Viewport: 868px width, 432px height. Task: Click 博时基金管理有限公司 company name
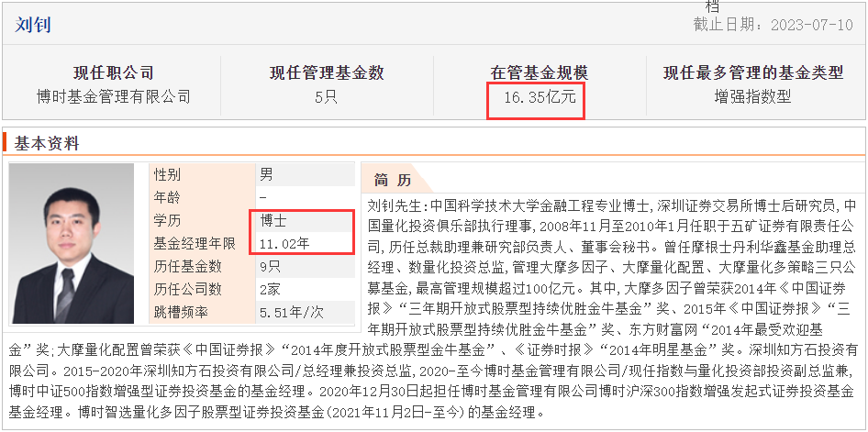tap(114, 97)
